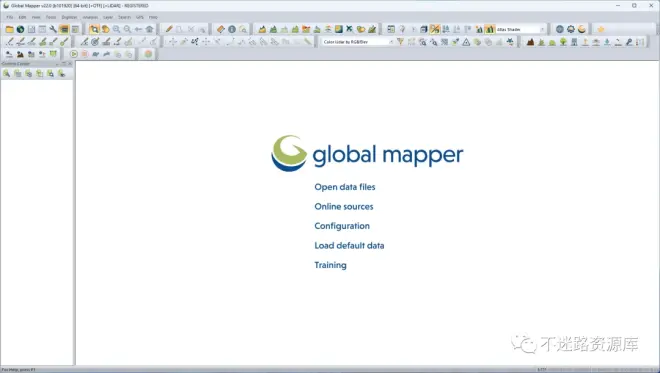The image size is (660, 373).
Task: Open the Search menu
Action: point(125,17)
